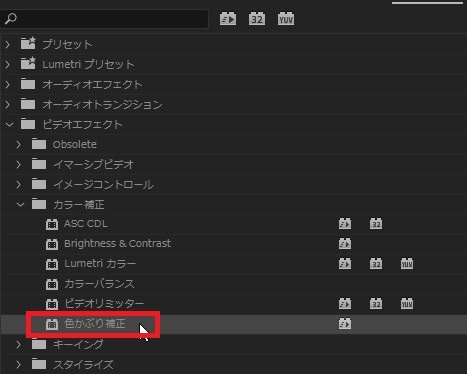Select the Obsolete label
This screenshot has width=467, height=374.
point(75,144)
